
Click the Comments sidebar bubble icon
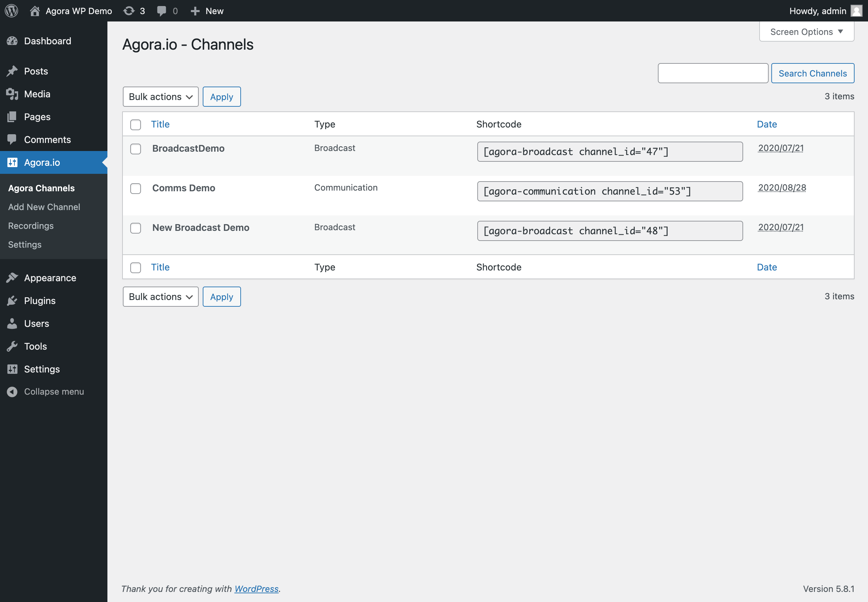coord(12,140)
